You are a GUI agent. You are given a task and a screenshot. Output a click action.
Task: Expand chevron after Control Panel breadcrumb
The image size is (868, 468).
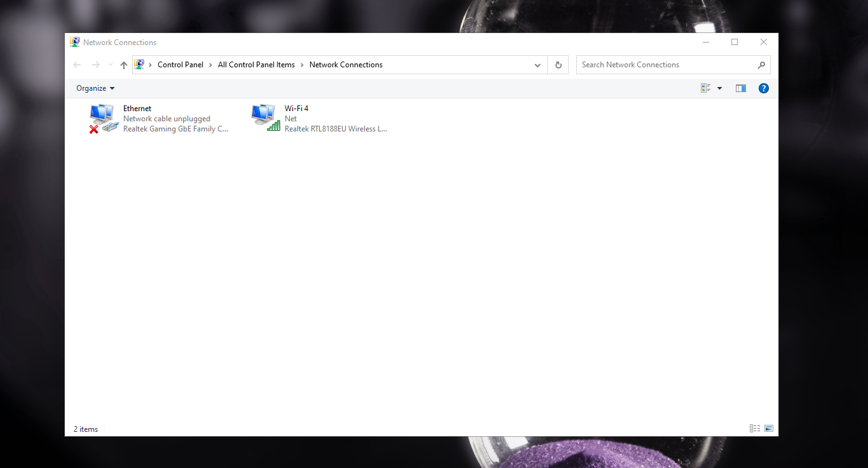coord(210,65)
